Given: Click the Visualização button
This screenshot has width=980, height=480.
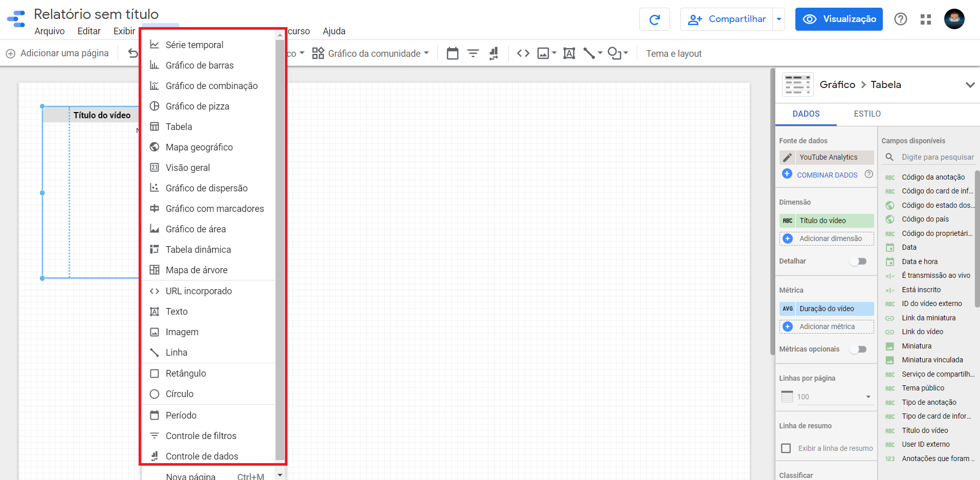Looking at the screenshot, I should point(838,19).
